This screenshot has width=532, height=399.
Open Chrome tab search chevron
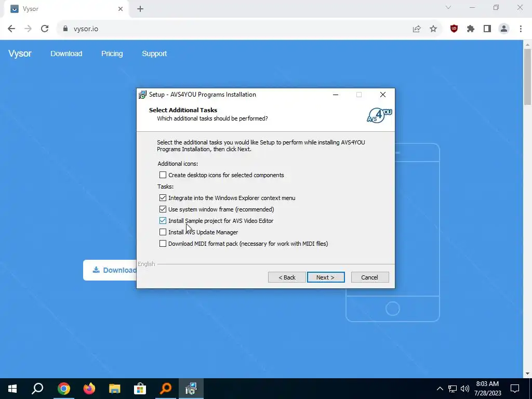[448, 7]
